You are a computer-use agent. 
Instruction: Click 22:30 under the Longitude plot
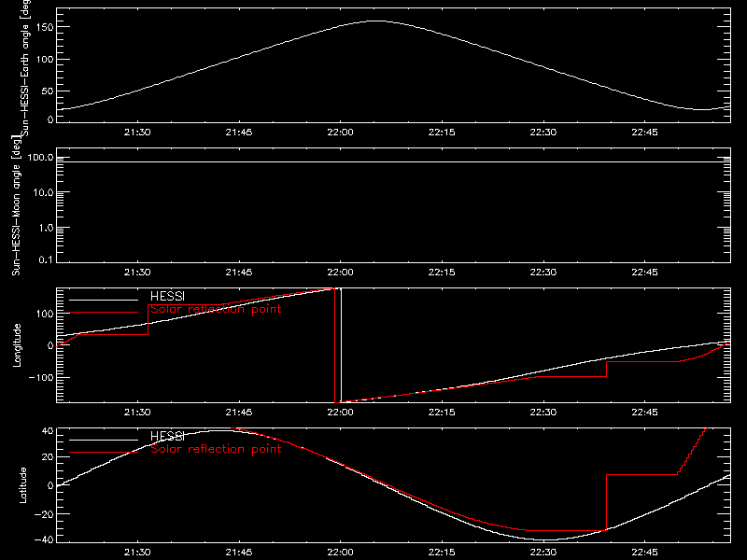tap(543, 413)
